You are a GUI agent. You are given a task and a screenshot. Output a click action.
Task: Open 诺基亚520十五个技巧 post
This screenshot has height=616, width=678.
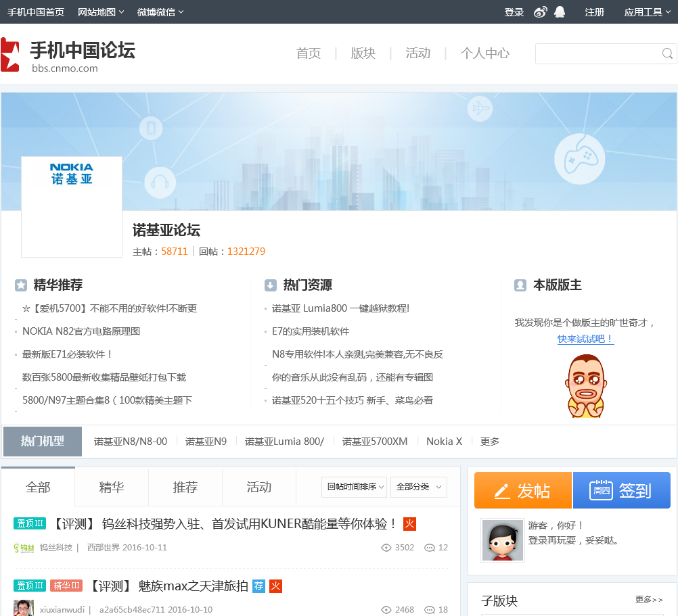[353, 400]
